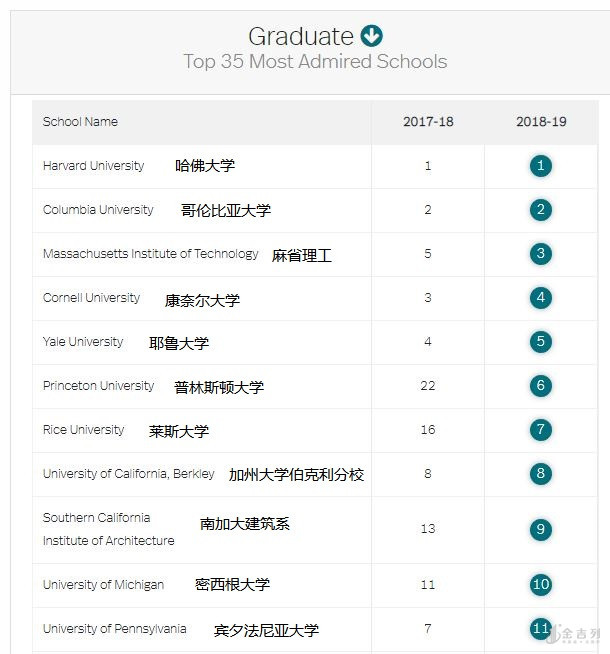Click the 2018-19 column header
The height and width of the screenshot is (654, 610).
541,122
